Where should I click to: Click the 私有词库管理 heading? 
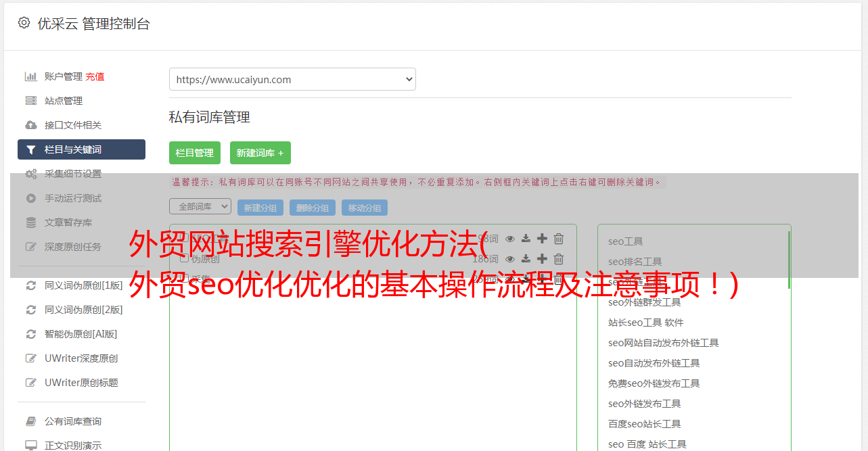(x=210, y=117)
